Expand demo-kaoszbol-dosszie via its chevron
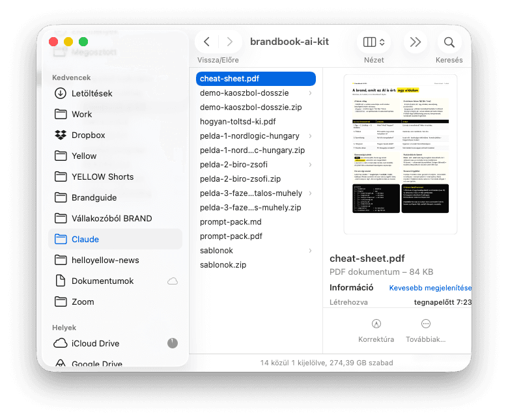Viewport: 508px width, 420px height. pos(310,93)
